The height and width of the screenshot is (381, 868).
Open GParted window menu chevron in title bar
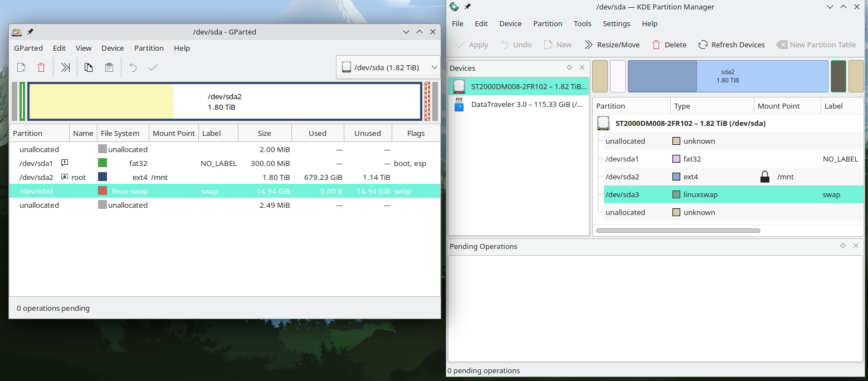pos(407,32)
